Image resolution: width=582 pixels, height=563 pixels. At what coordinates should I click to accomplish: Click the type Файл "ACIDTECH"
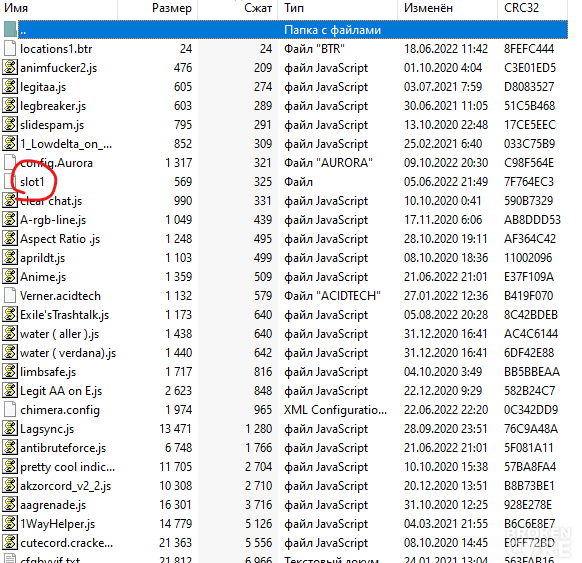point(332,296)
